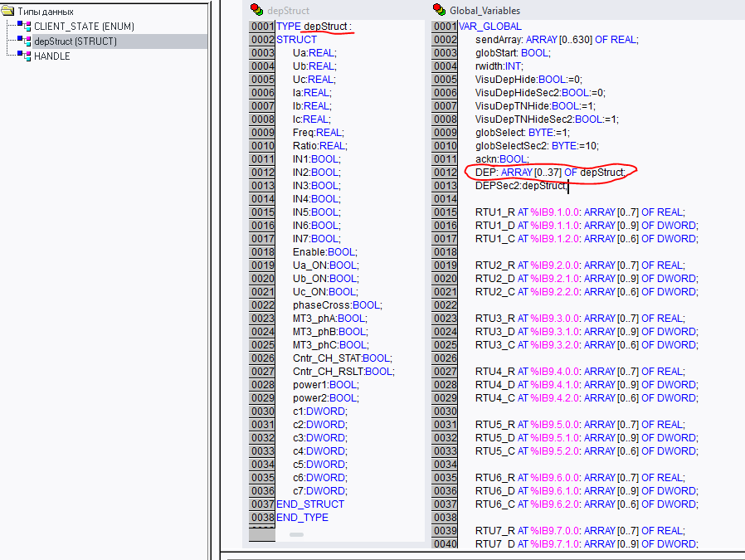
Task: Click the STRUCT keyword line
Action: pyautogui.click(x=296, y=40)
